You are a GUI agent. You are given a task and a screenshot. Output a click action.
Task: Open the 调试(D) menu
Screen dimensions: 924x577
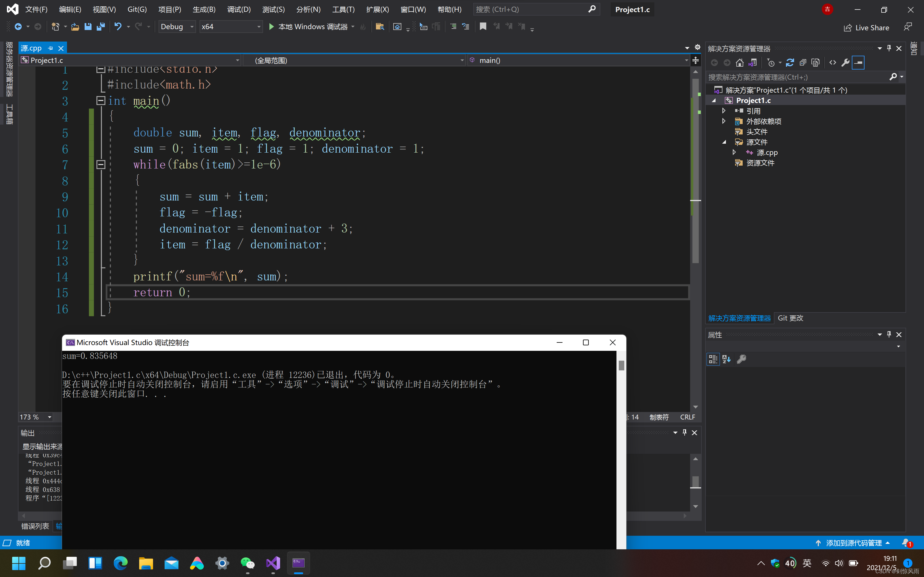239,9
